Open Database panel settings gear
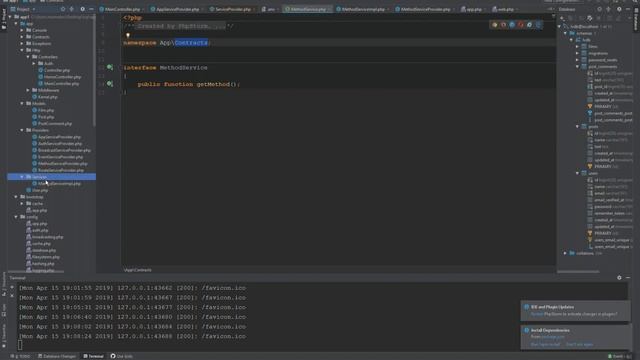The width and height of the screenshot is (640, 360). pyautogui.click(x=619, y=9)
